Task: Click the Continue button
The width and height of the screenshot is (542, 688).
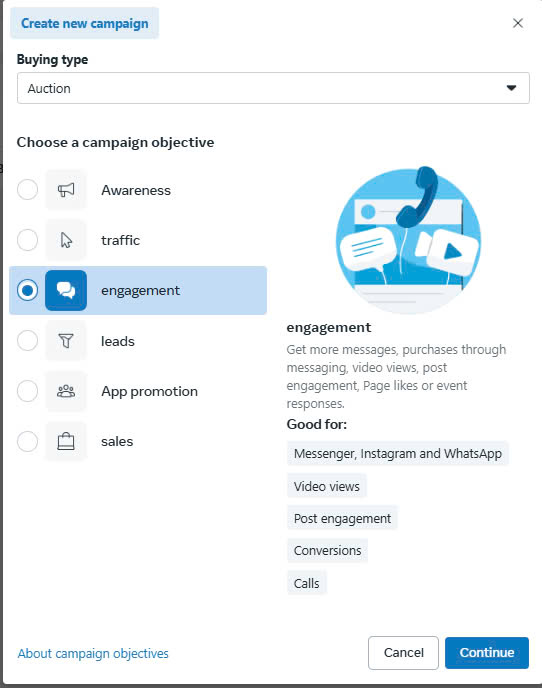Action: 487,652
